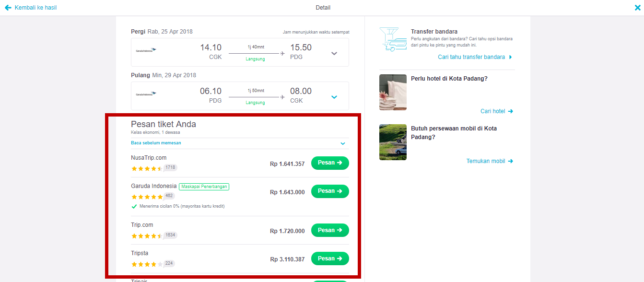Open Cari tahu transfer bandara link
Image resolution: width=644 pixels, height=282 pixels.
(471, 57)
